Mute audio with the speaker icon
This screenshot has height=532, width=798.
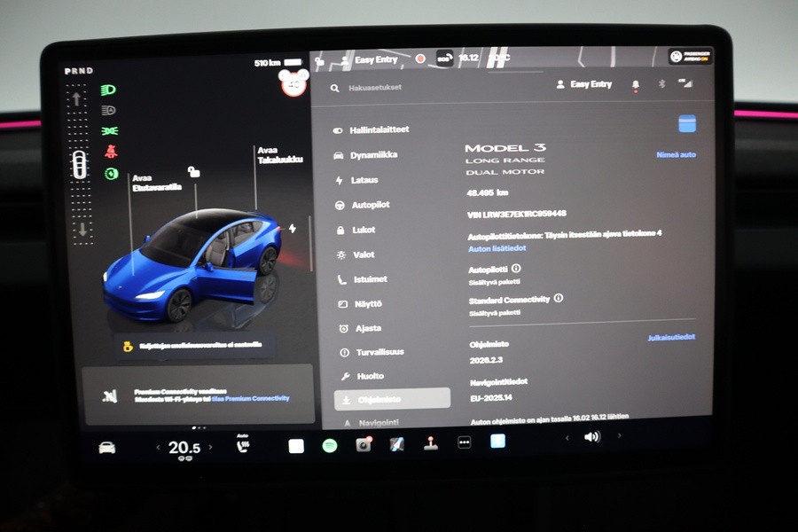pos(592,437)
